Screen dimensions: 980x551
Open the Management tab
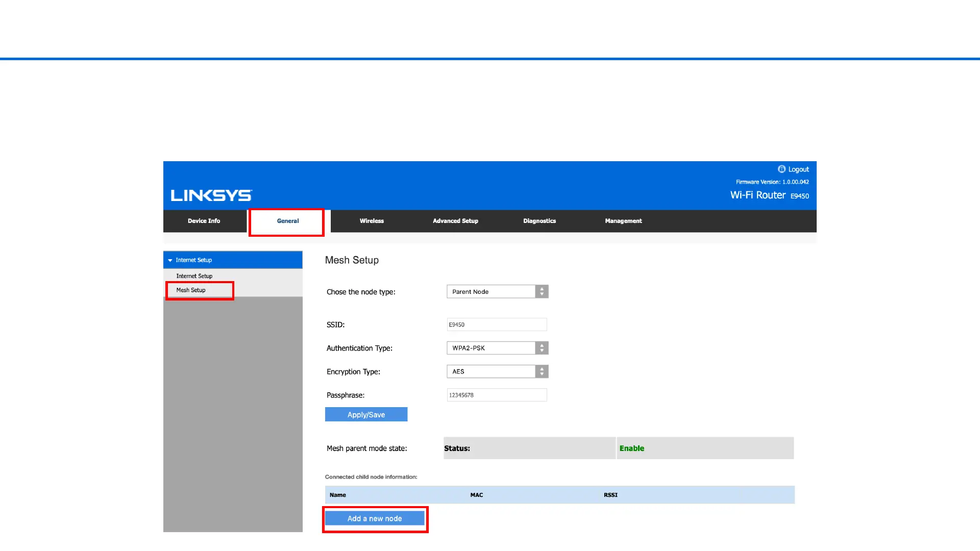tap(623, 221)
